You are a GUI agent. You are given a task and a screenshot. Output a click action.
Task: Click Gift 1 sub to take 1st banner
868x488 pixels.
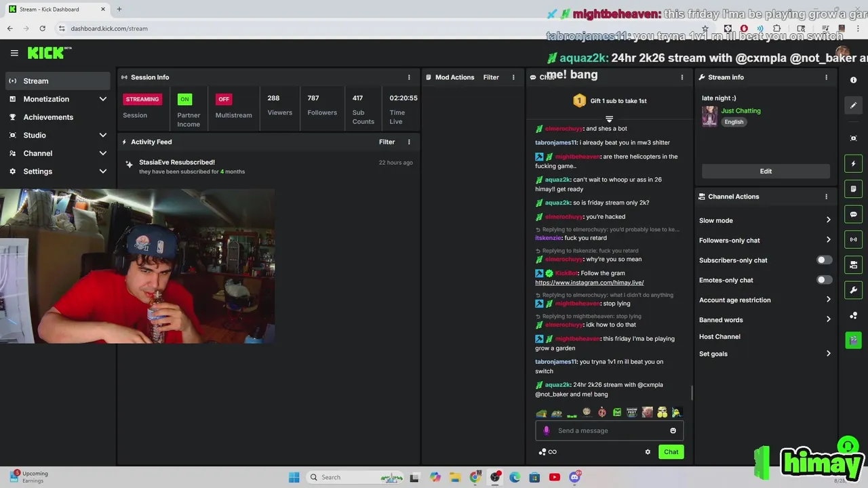click(610, 101)
